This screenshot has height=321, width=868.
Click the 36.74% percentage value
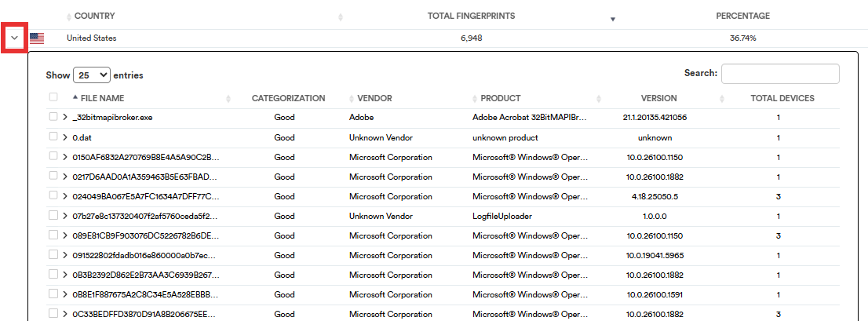tap(743, 38)
